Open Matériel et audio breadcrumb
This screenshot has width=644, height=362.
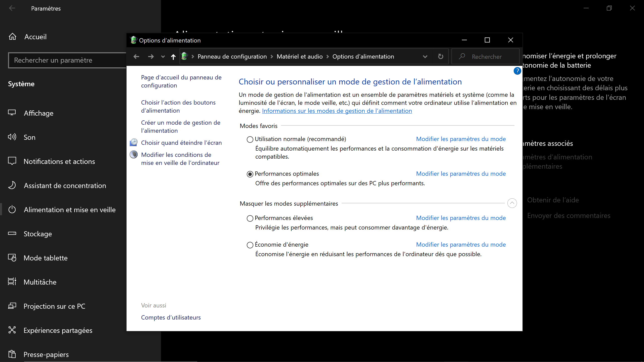[299, 57]
